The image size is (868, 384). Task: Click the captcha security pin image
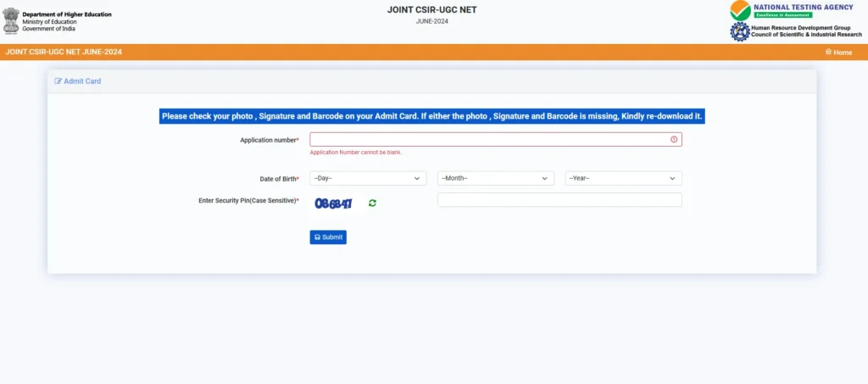(333, 203)
